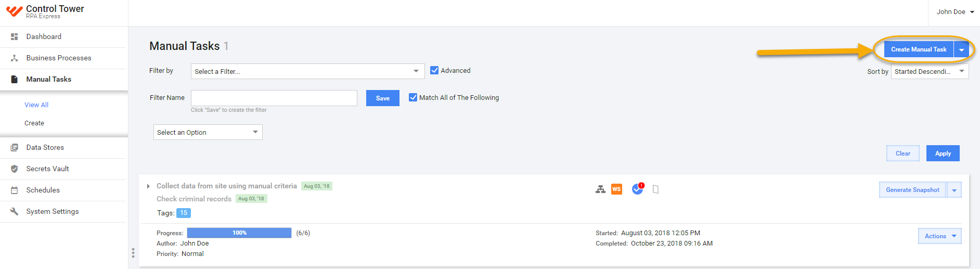Screen dimensions: 980x269
Task: Expand the Collect data task row triangle
Action: 148,186
